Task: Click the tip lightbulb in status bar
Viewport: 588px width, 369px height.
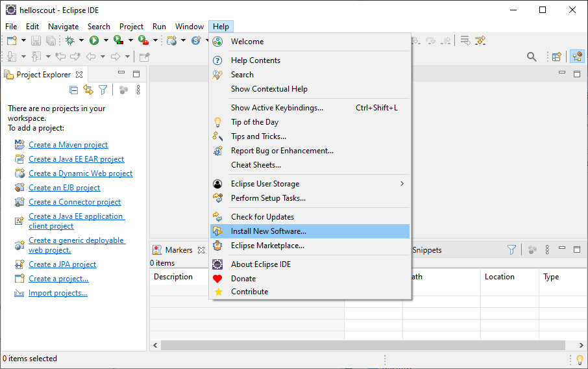Action: click(x=580, y=360)
